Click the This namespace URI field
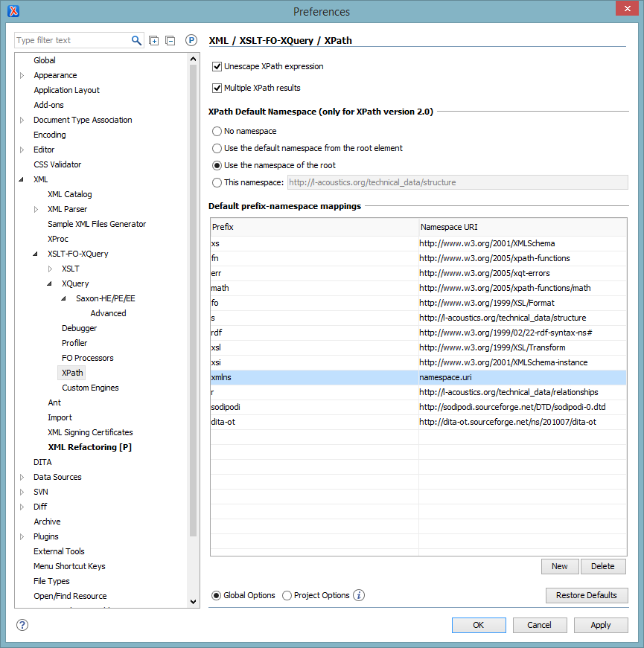This screenshot has width=644, height=648. 457,182
